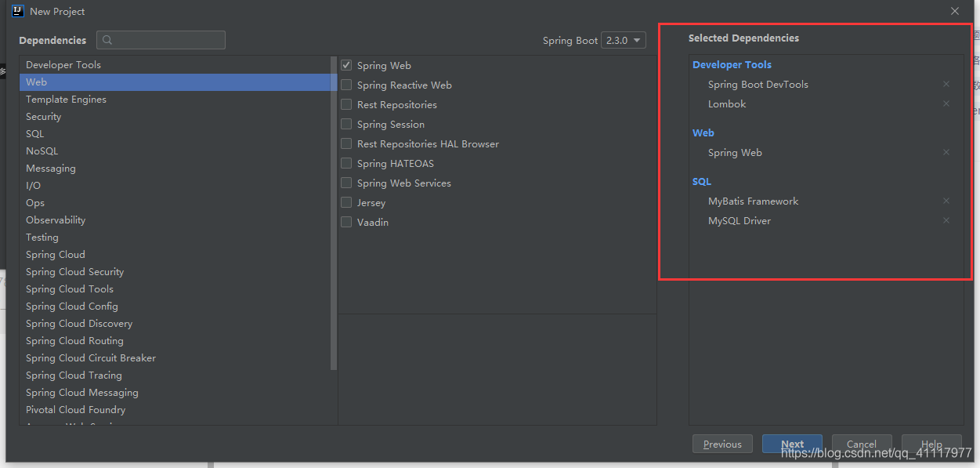
Task: Enable the Jersey checkbox
Action: [x=346, y=202]
